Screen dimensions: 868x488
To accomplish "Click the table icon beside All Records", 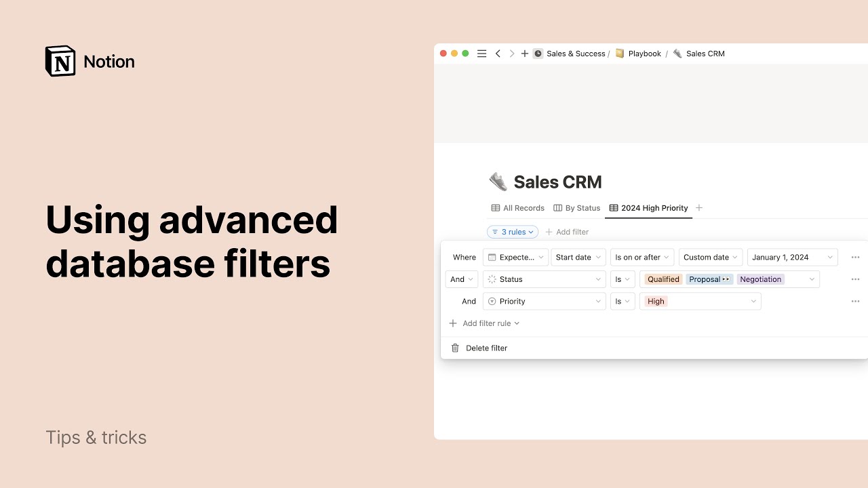I will (x=494, y=207).
